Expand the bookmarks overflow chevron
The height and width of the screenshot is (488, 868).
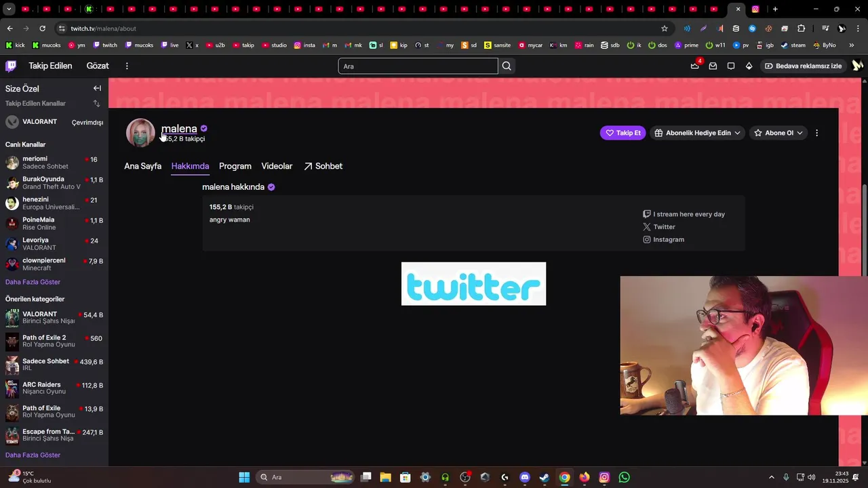(852, 45)
